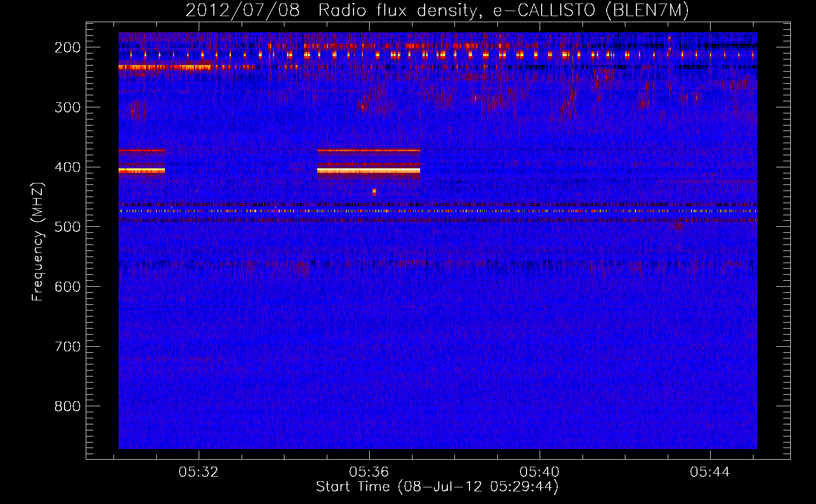Select the 200 frequency tick label
The height and width of the screenshot is (504, 816).
68,47
